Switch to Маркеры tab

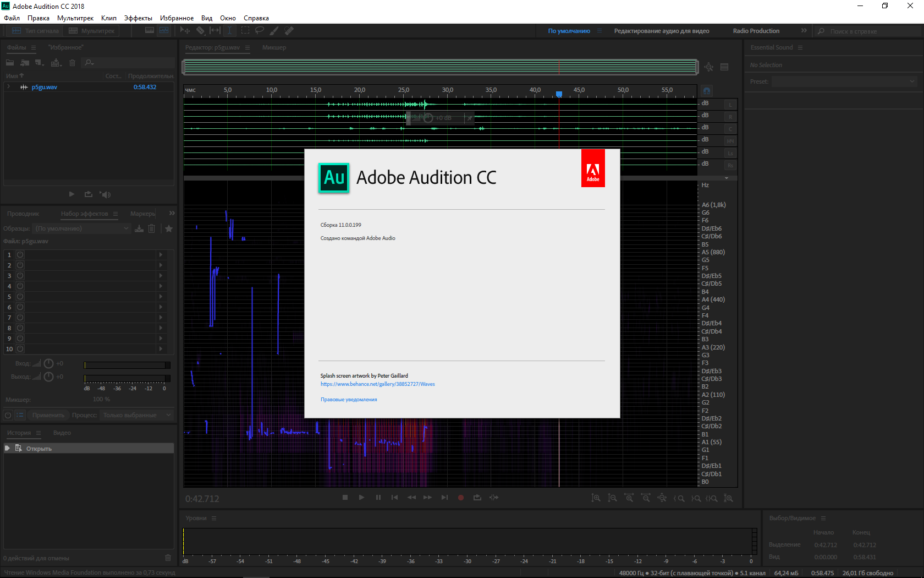[x=142, y=214]
